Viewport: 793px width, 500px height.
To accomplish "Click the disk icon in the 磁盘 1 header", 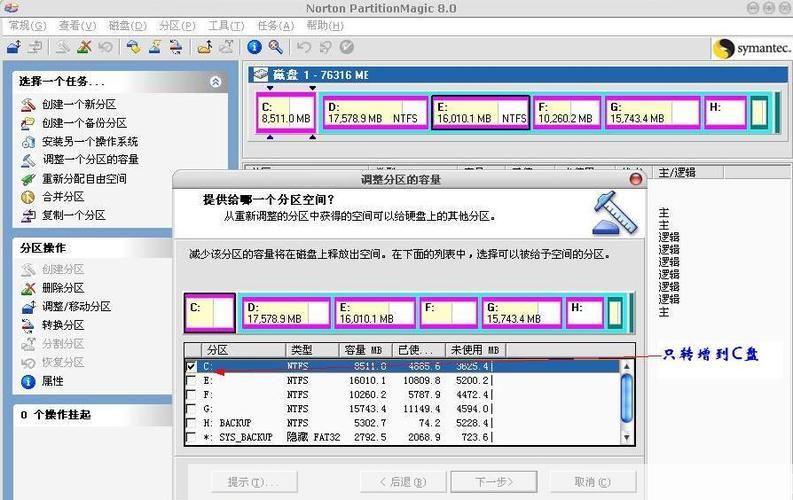I will click(260, 75).
